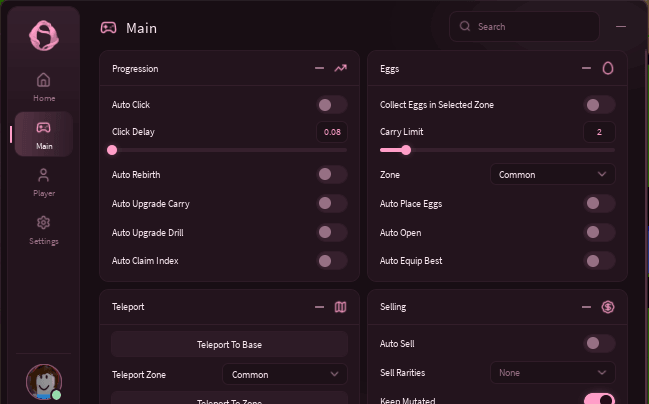
Task: Select the Main tab label
Action: (x=44, y=146)
